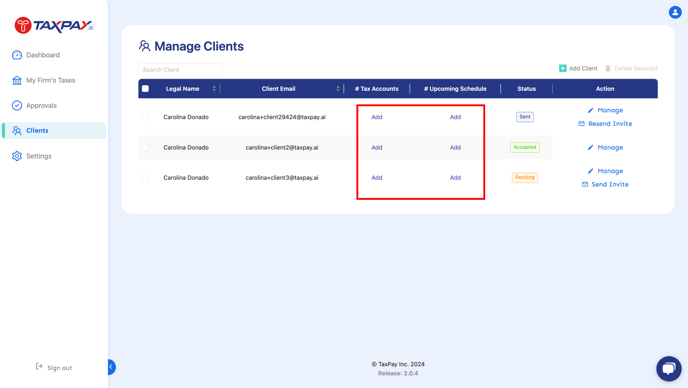Click Carolina Donado name in client29424 row

point(186,117)
